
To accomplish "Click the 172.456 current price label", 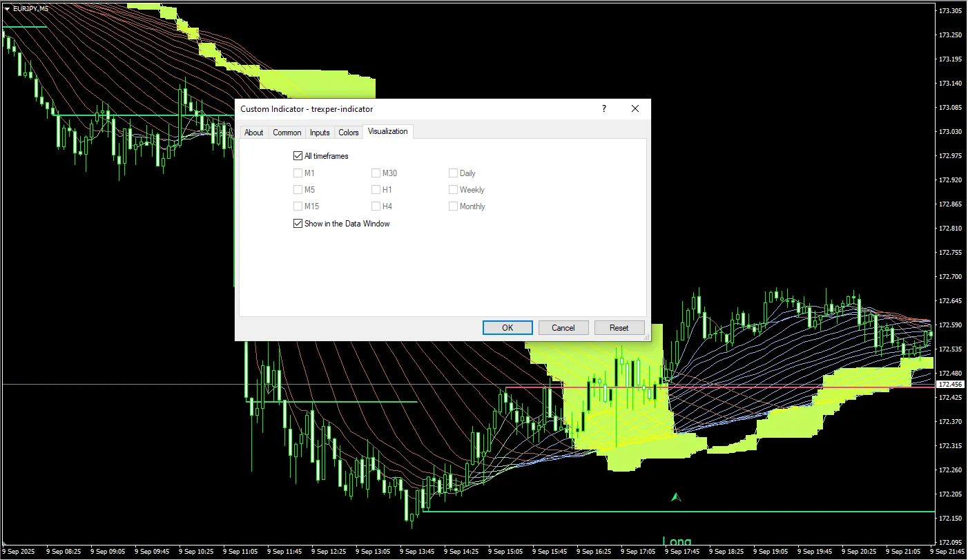I will pyautogui.click(x=950, y=384).
